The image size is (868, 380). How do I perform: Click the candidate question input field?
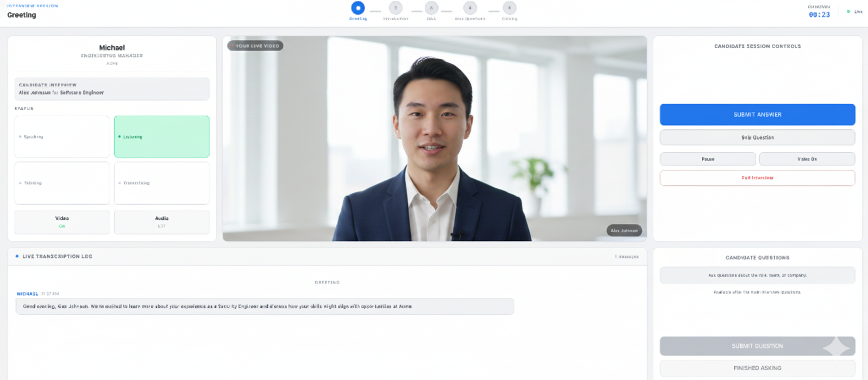click(x=757, y=275)
